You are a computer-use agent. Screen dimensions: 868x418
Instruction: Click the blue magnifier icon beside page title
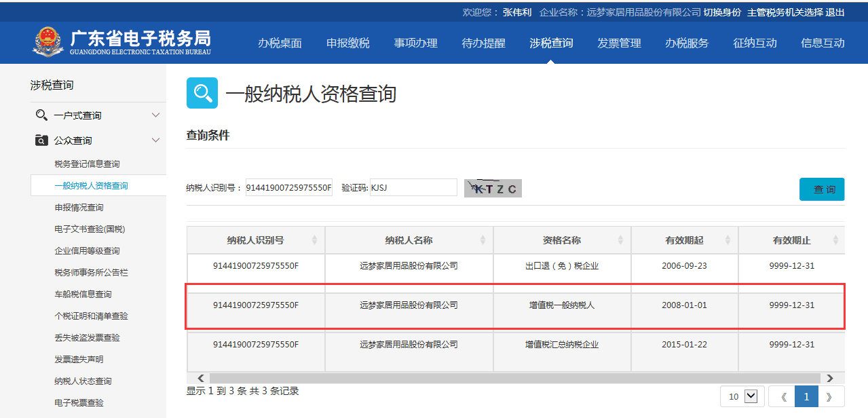[202, 93]
